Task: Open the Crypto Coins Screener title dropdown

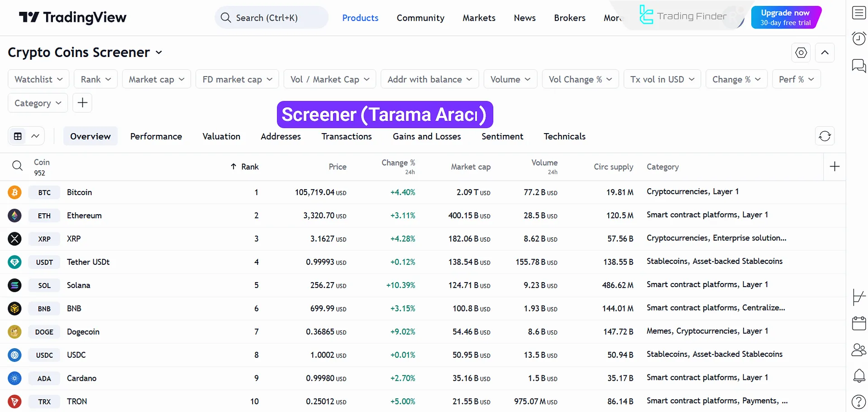Action: (x=158, y=53)
